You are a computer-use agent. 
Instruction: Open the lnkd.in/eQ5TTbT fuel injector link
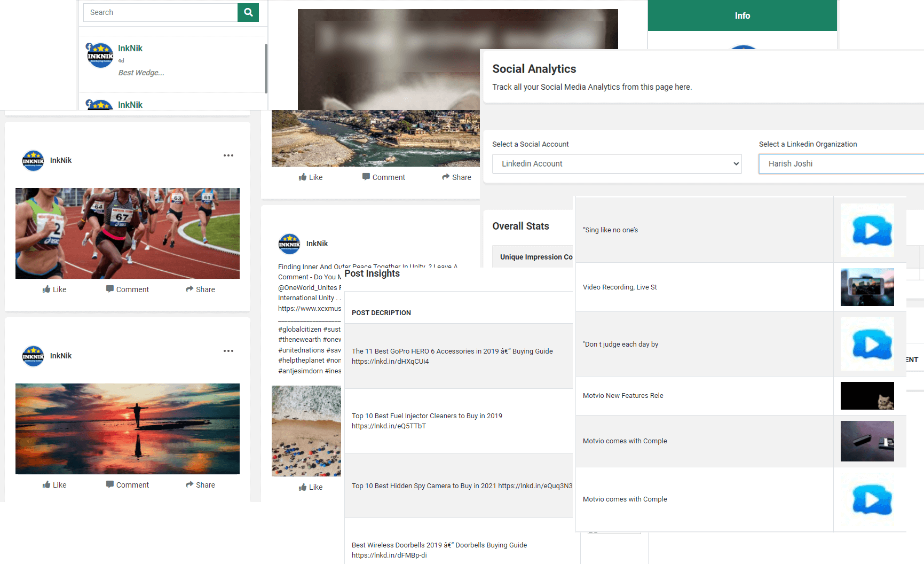point(389,426)
